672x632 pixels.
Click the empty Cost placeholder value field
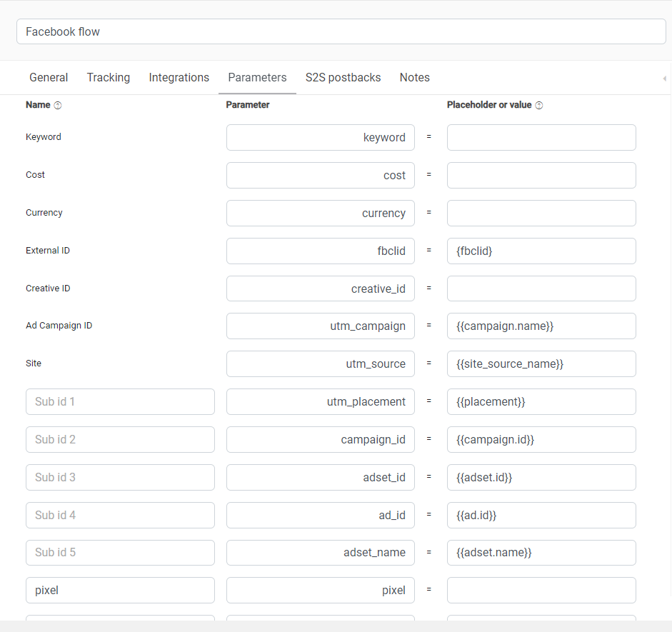coord(541,175)
